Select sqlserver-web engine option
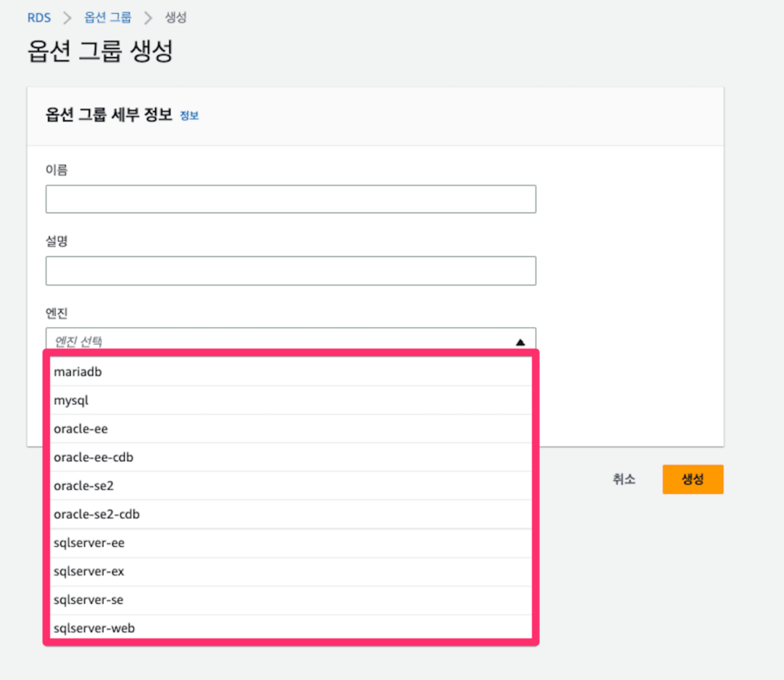Viewport: 784px width, 680px height. pos(291,628)
